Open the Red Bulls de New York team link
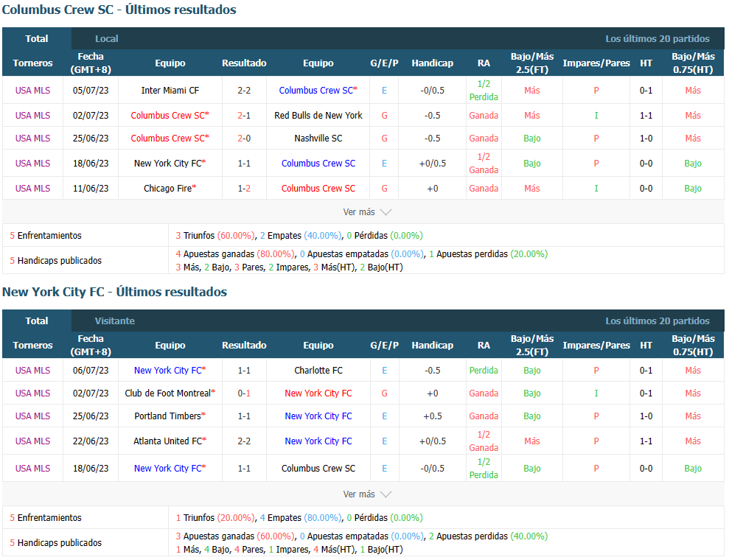Viewport: 729px width, 560px height. coord(318,115)
